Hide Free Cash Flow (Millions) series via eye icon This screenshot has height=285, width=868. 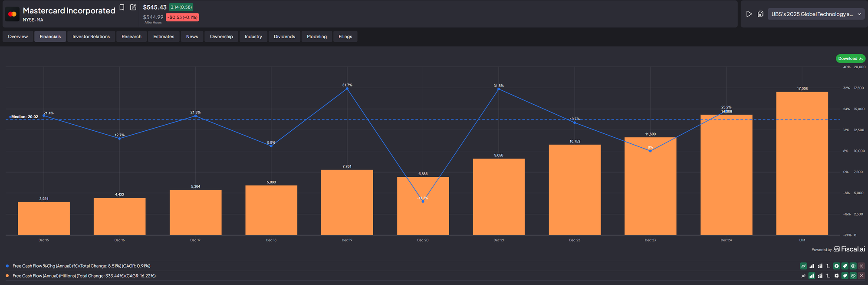click(x=853, y=276)
